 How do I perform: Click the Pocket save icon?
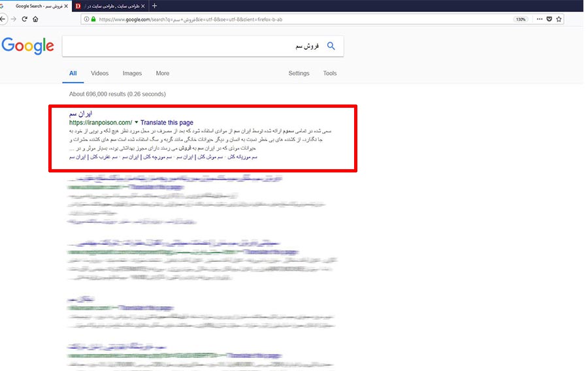549,19
